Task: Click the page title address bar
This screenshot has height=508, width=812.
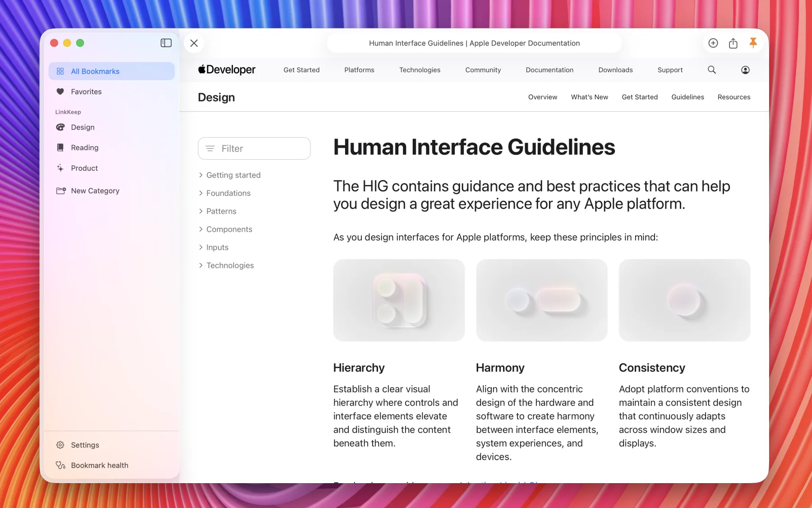Action: coord(474,43)
